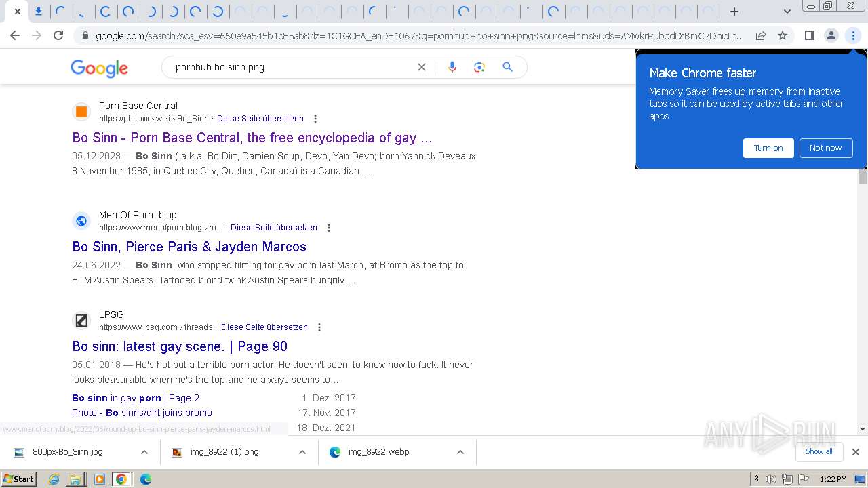Switch to Chrome in taskbar
868x488 pixels.
(x=121, y=479)
